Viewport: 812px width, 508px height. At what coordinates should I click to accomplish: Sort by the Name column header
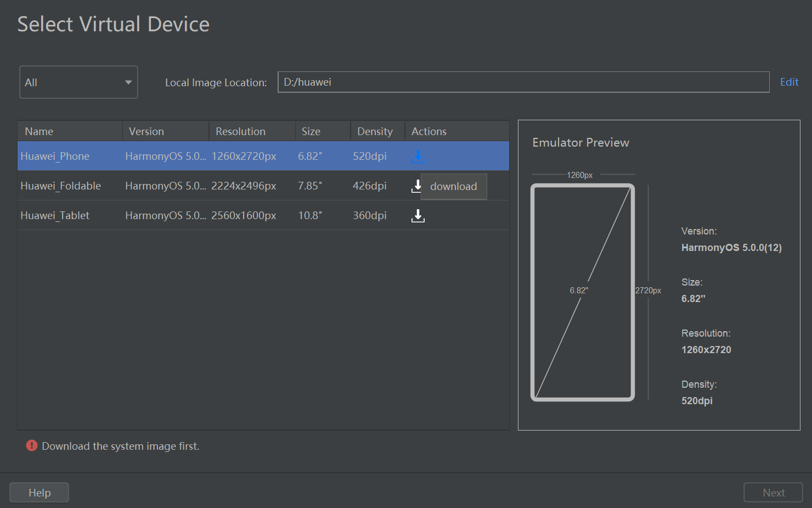(70, 131)
